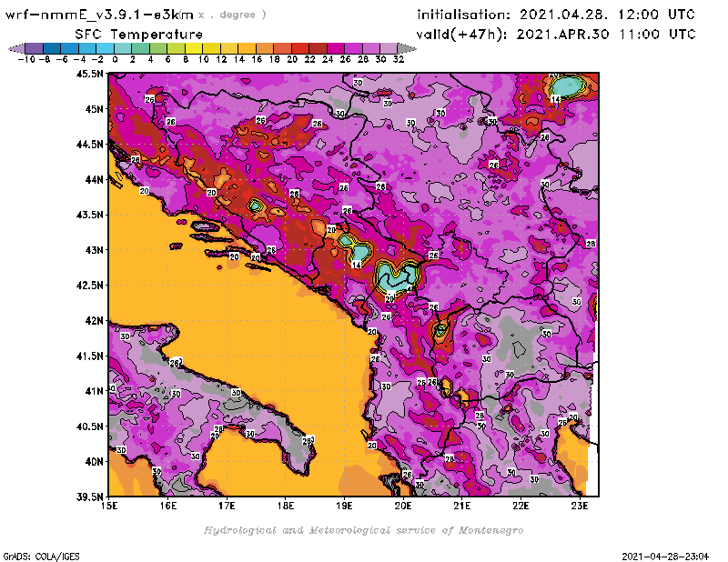Click the 43N latitude axis label
This screenshot has width=728, height=562.
[x=95, y=250]
